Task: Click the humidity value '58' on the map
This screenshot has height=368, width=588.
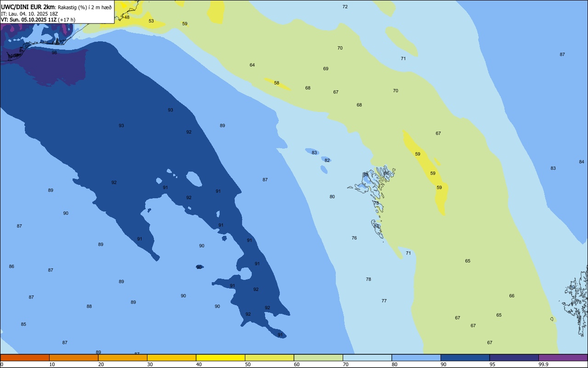Action: tap(277, 83)
